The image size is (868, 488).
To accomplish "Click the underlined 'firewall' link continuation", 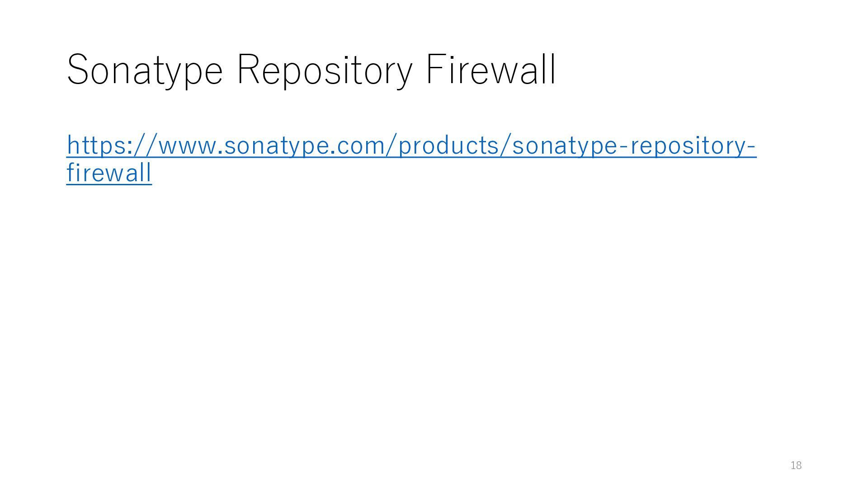I will point(109,173).
